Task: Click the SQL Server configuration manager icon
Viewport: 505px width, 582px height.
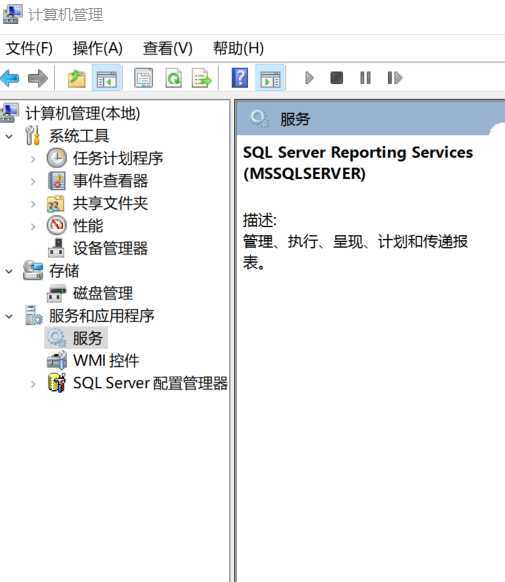Action: point(57,383)
